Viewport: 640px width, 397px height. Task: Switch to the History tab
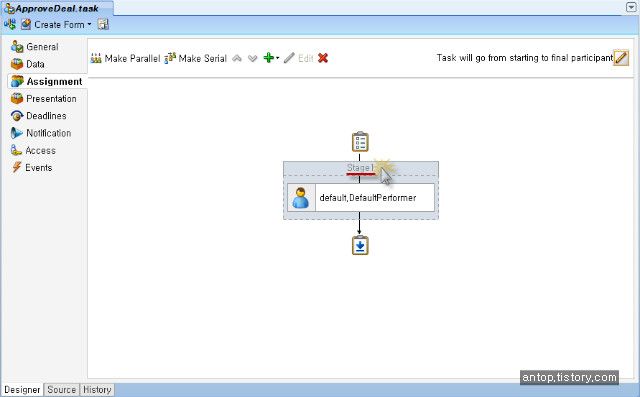97,390
